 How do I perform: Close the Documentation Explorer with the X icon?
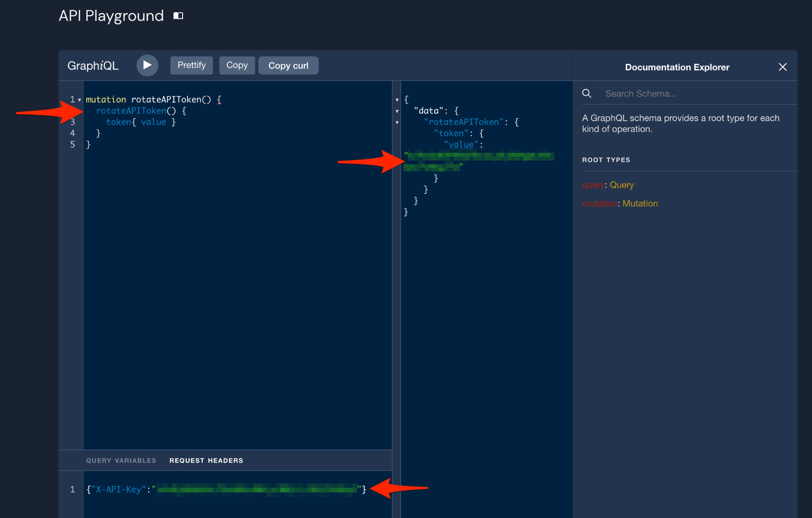point(782,67)
